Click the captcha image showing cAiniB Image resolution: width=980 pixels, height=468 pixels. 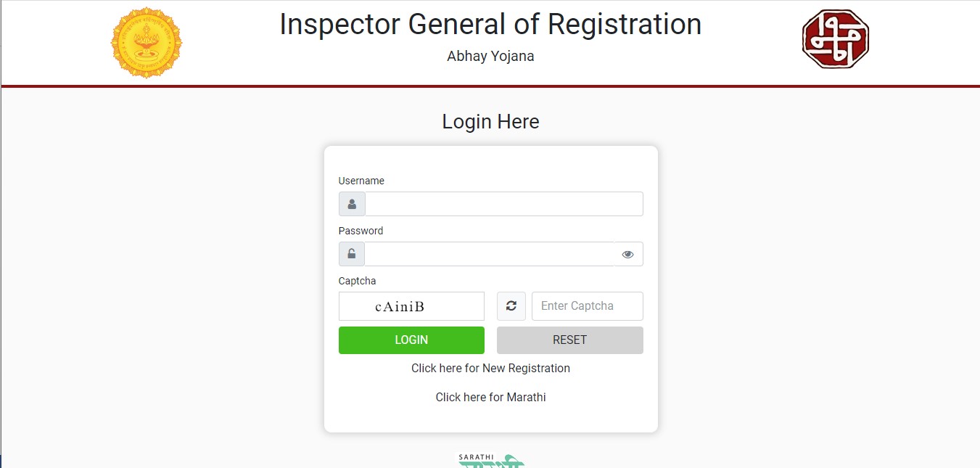(x=411, y=306)
